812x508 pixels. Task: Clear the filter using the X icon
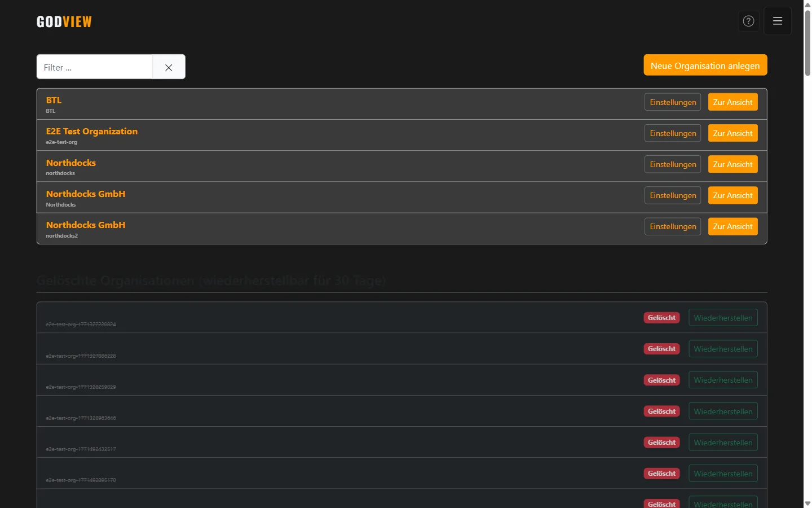[168, 67]
